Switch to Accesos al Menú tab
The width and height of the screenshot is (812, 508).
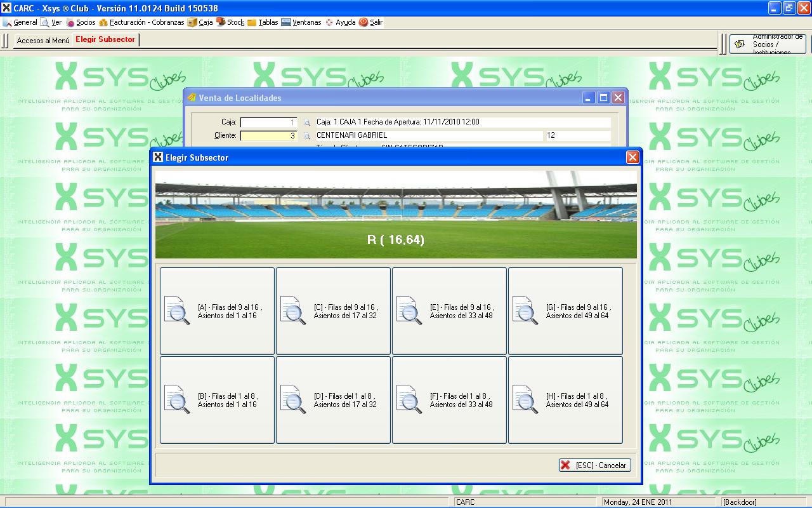click(43, 40)
